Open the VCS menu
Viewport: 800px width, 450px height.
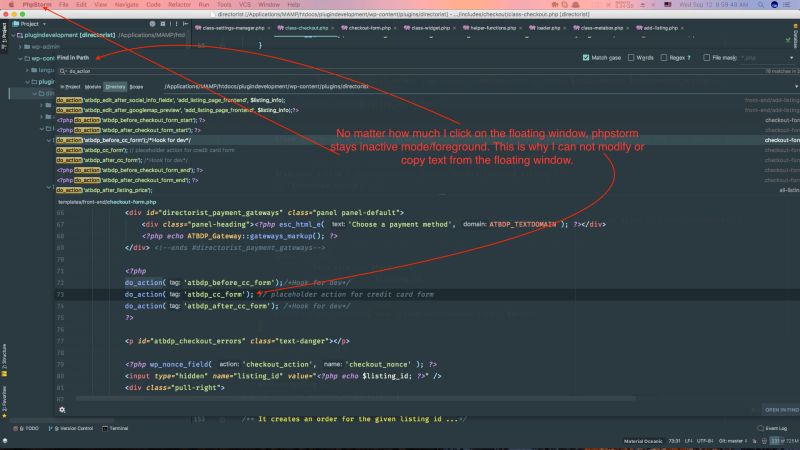point(245,5)
